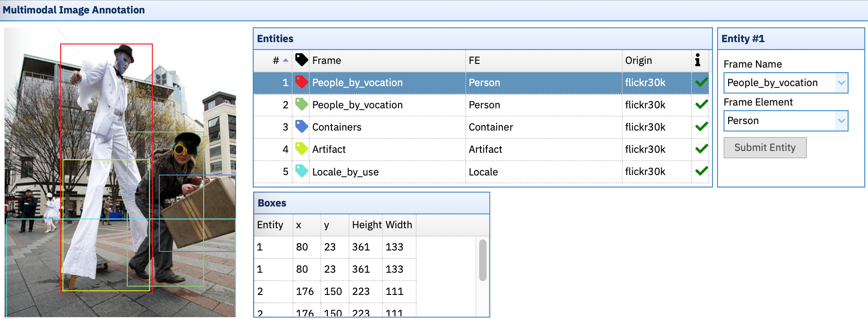Sort entities by Origin column header

656,61
